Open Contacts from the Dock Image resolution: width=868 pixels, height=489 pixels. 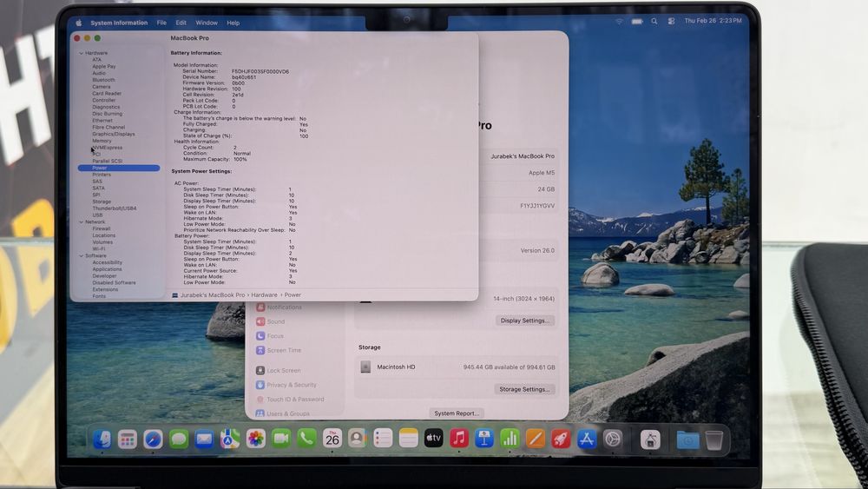coord(358,439)
